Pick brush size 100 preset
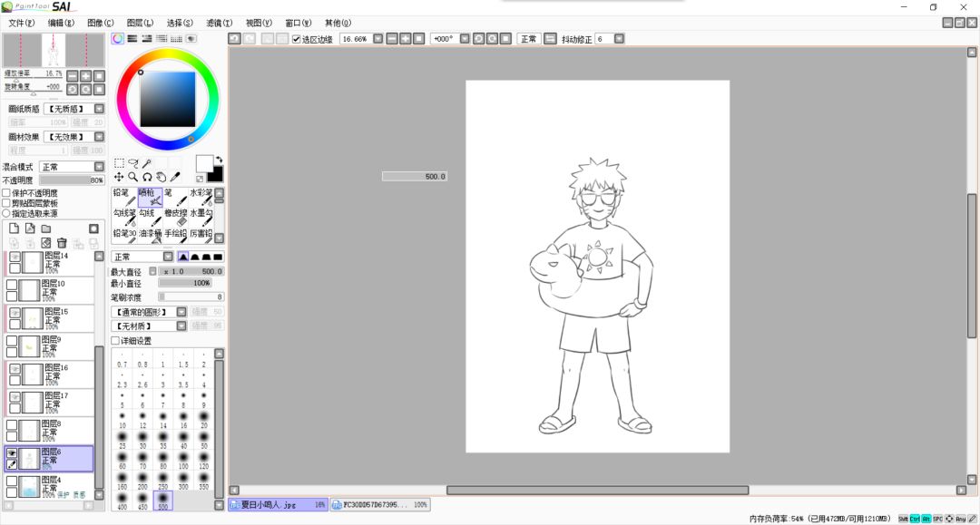Viewport: 980px width, 525px height. [183, 461]
